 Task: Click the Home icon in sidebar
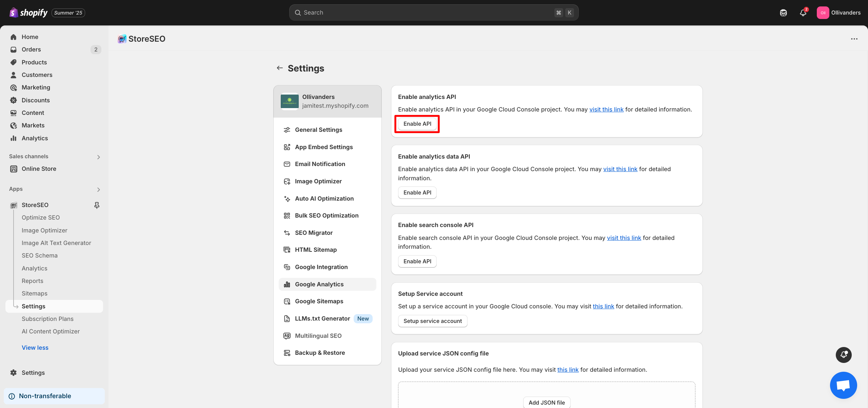[14, 37]
